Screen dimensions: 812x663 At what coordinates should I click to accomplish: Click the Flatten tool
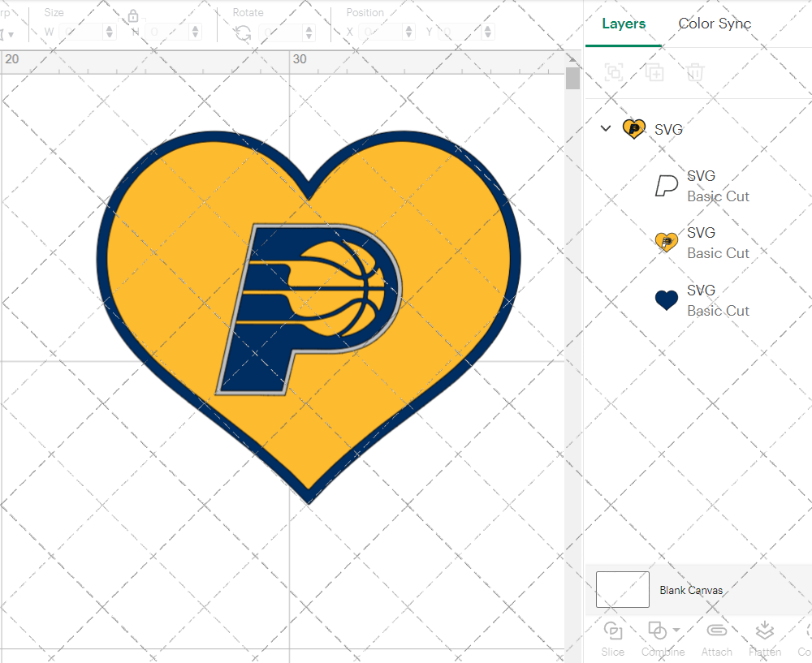click(765, 639)
